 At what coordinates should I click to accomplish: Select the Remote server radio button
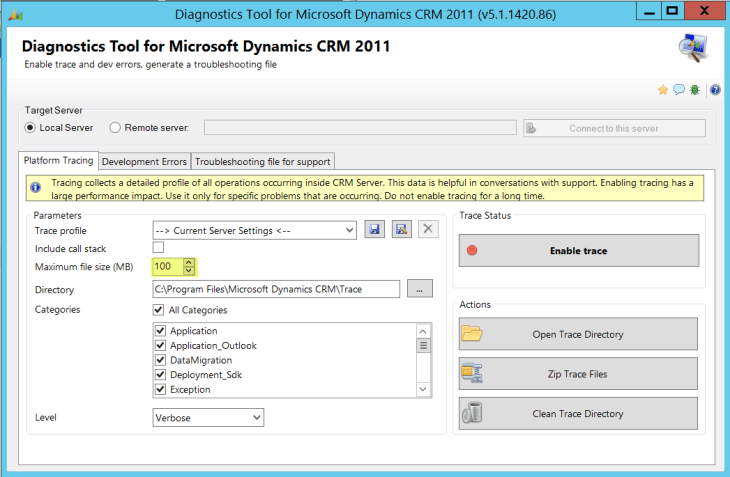pos(115,128)
